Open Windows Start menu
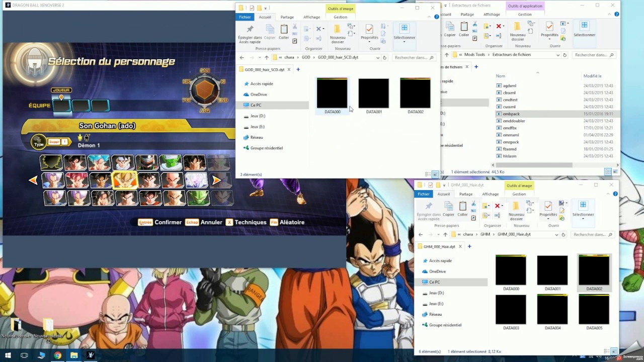The height and width of the screenshot is (362, 644). point(8,355)
